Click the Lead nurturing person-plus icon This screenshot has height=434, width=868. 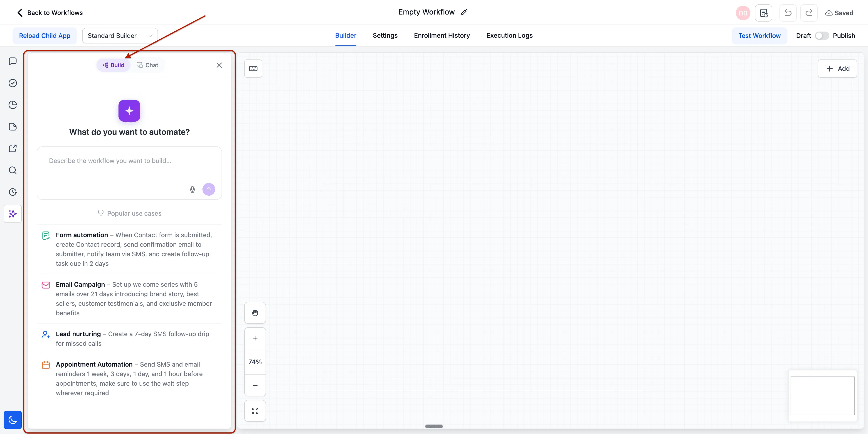pyautogui.click(x=46, y=335)
